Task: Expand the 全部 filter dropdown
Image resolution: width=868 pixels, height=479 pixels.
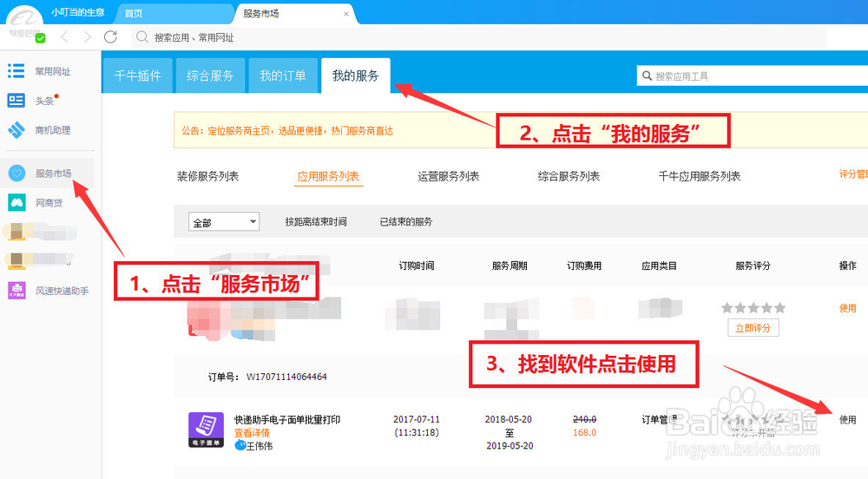Action: [x=224, y=222]
